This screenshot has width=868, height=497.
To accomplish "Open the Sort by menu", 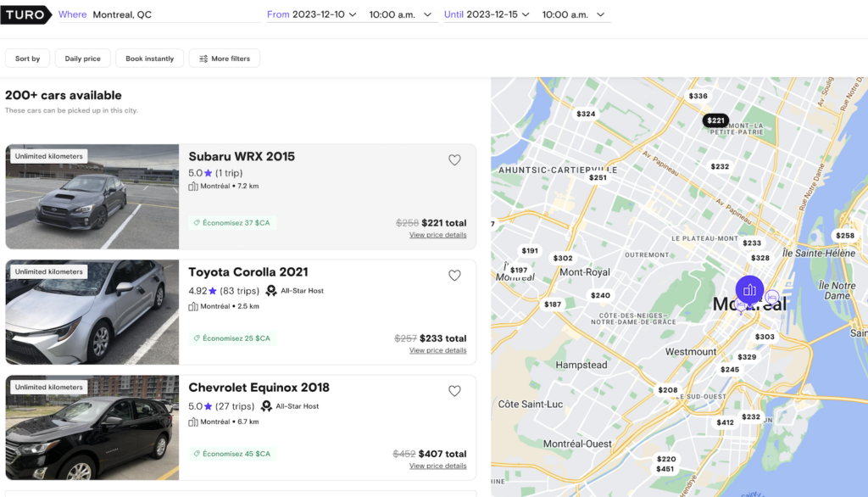I will coord(27,59).
